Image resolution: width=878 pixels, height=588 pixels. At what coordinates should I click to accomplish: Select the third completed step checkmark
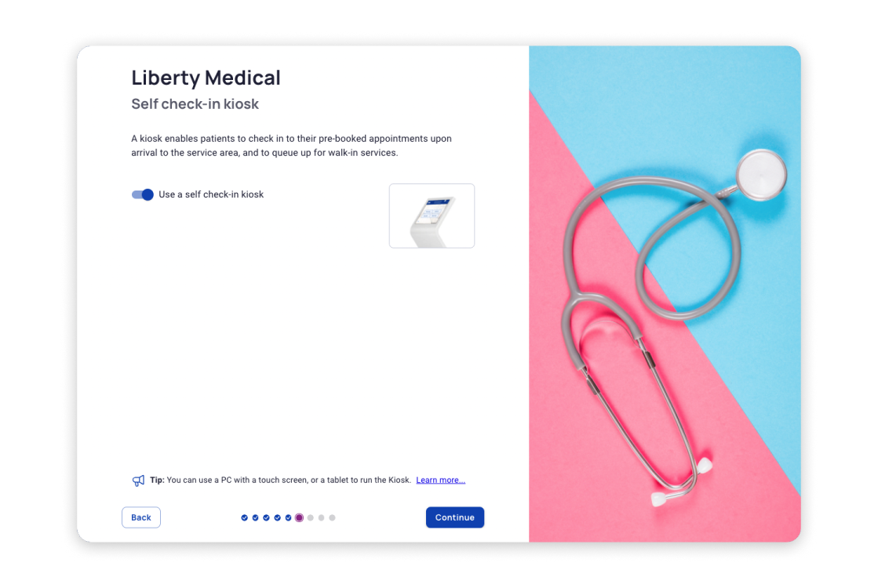(x=267, y=518)
